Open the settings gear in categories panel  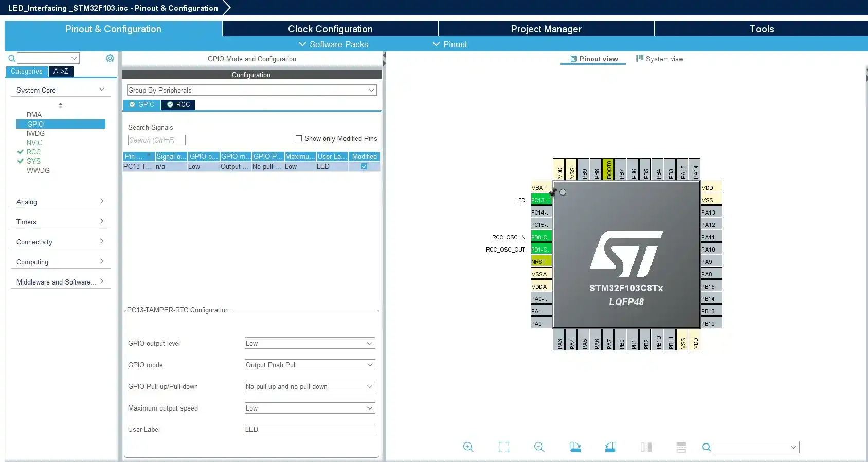110,58
